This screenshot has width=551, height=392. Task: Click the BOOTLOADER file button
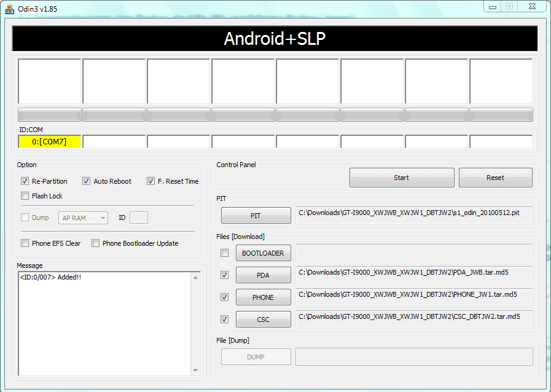coord(263,253)
